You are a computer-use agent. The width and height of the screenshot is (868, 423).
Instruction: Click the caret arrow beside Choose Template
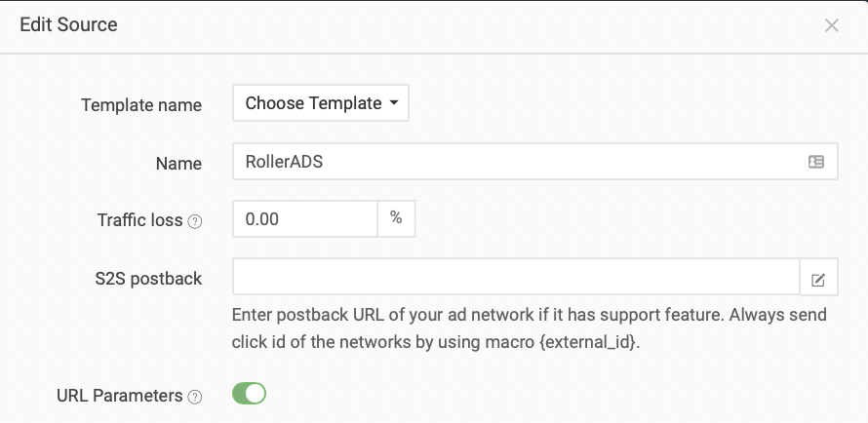tap(394, 103)
